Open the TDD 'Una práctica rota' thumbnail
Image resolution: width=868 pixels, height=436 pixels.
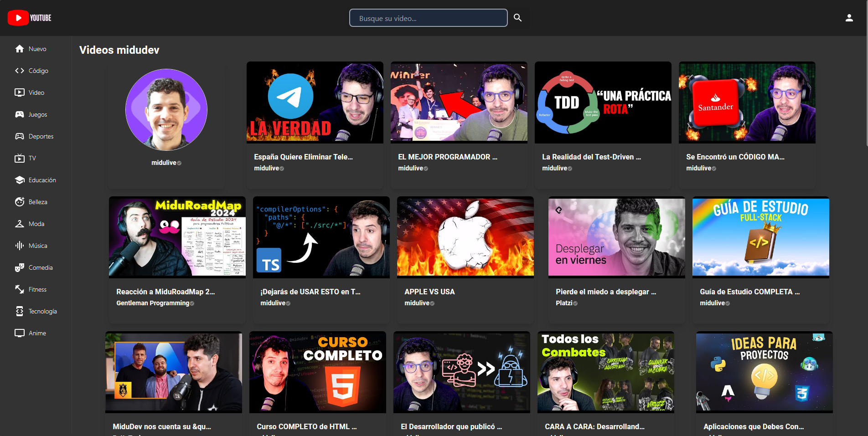click(x=603, y=103)
